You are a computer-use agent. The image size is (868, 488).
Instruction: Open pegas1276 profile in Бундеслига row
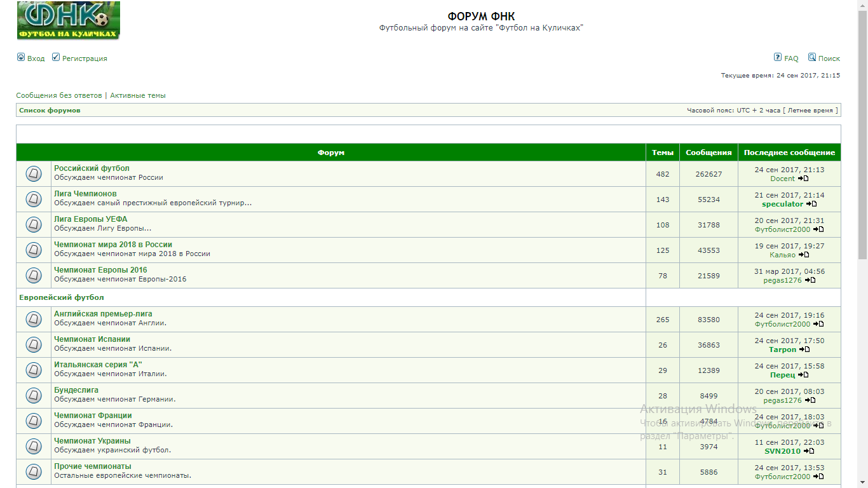[783, 400]
